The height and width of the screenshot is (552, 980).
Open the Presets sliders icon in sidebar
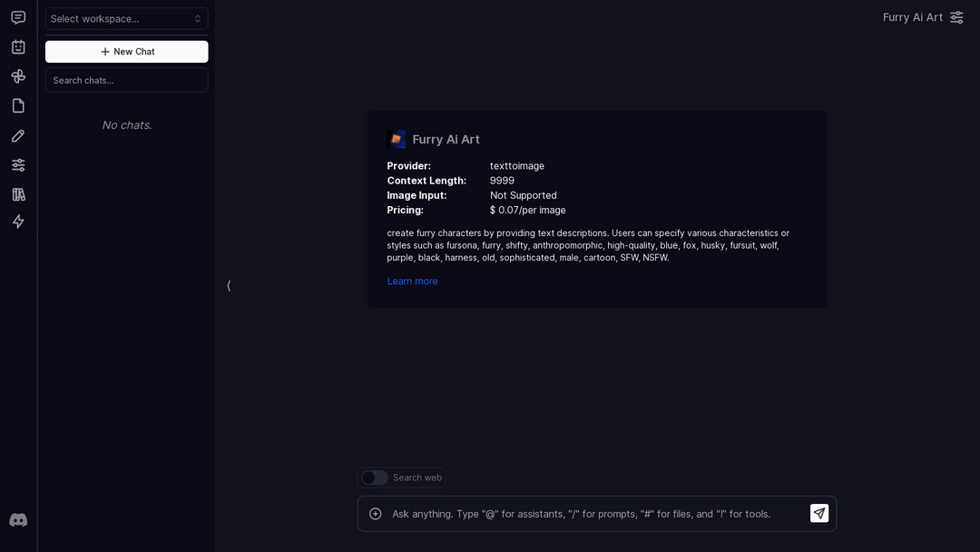pos(18,164)
